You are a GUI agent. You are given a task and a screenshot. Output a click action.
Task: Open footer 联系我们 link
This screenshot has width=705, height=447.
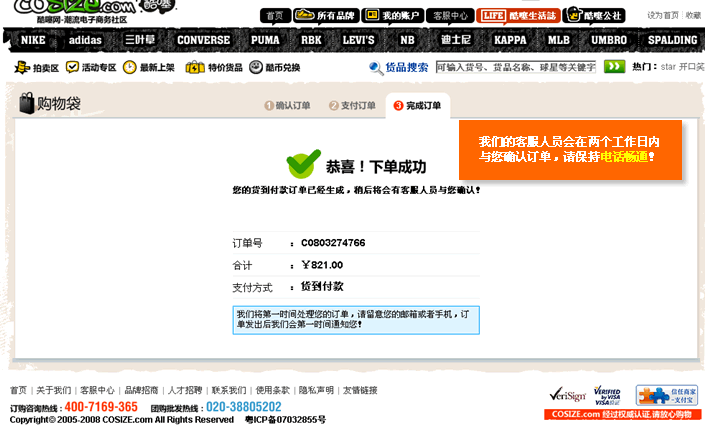pos(229,390)
